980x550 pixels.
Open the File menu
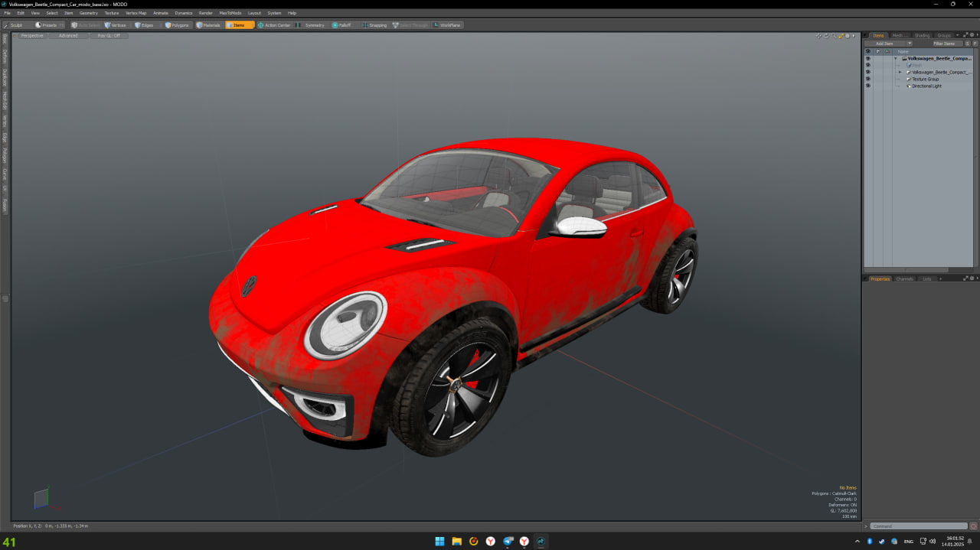[x=8, y=13]
